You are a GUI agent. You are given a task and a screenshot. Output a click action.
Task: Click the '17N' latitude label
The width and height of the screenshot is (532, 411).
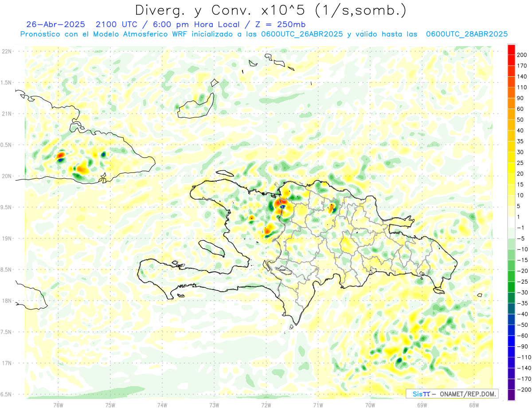pos(6,363)
